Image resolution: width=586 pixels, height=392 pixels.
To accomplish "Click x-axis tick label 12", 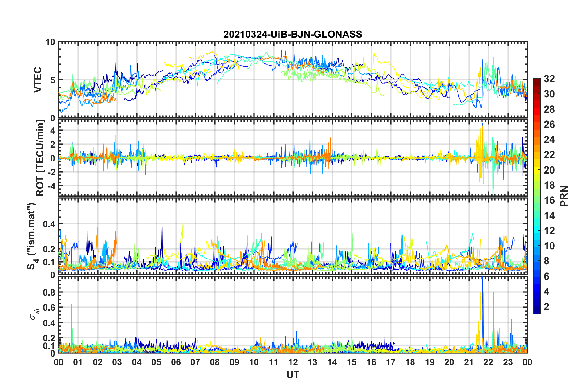I will 293,362.
